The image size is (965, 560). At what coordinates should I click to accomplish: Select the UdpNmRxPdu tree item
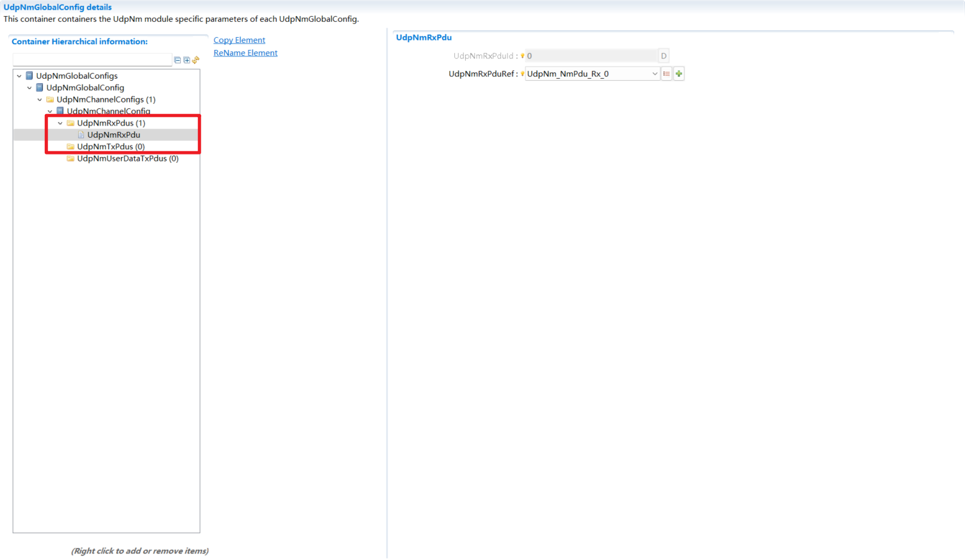113,135
